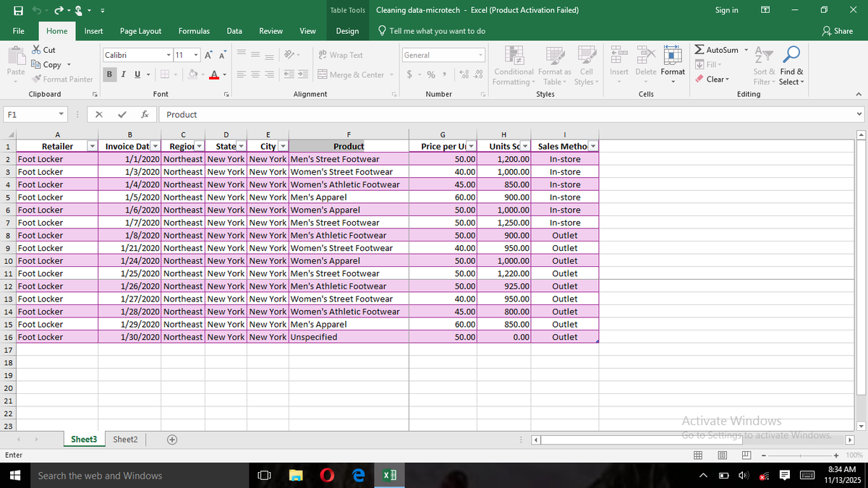Open the City column filter dropdown

283,147
